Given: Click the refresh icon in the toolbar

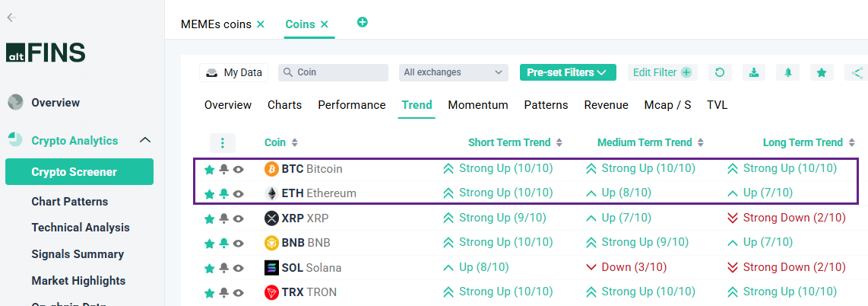Looking at the screenshot, I should [720, 72].
